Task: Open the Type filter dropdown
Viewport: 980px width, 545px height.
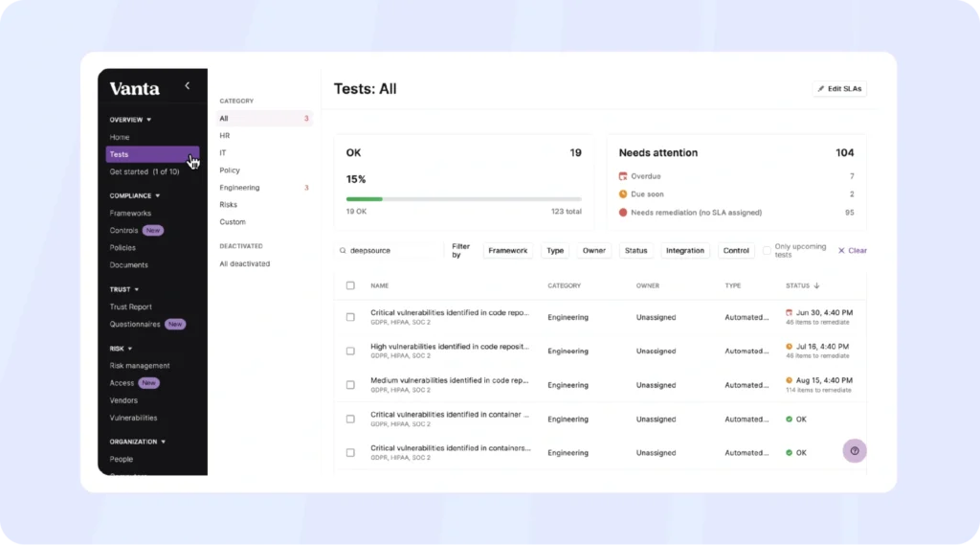Action: click(x=555, y=250)
